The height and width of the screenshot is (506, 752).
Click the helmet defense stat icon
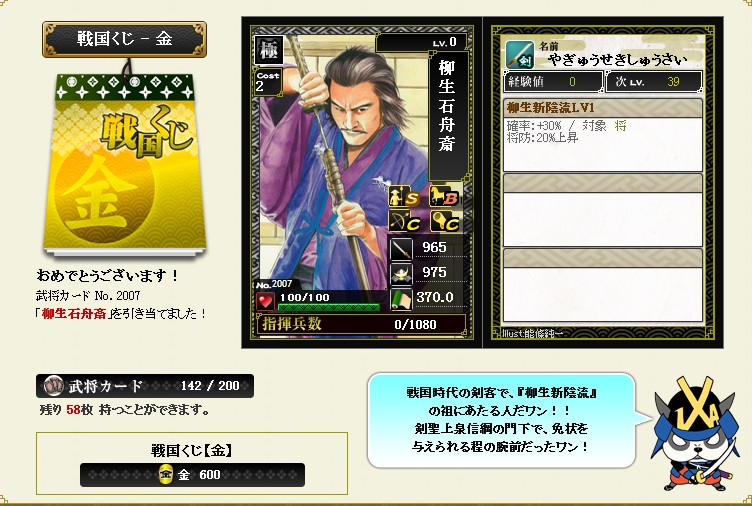click(401, 273)
